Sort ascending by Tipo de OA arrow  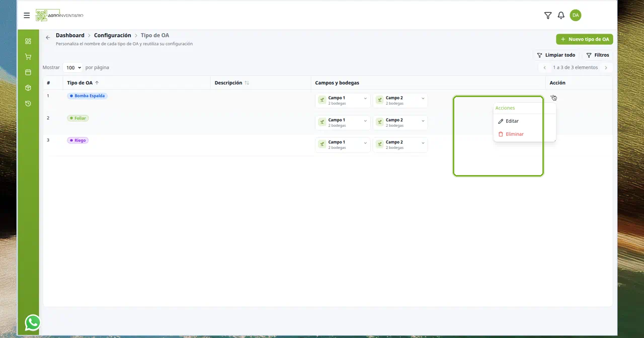(x=97, y=83)
